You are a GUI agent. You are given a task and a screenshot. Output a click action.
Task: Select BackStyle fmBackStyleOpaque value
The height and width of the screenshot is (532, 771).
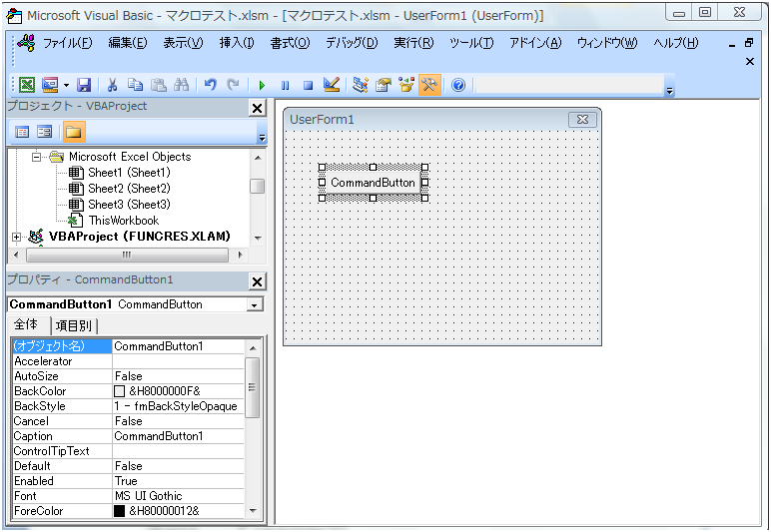pos(178,406)
